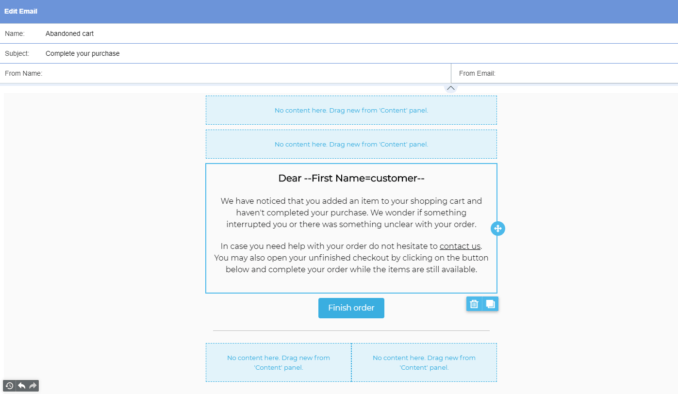This screenshot has width=678, height=394.
Task: Duplicate the selected block with copy icon
Action: point(490,304)
